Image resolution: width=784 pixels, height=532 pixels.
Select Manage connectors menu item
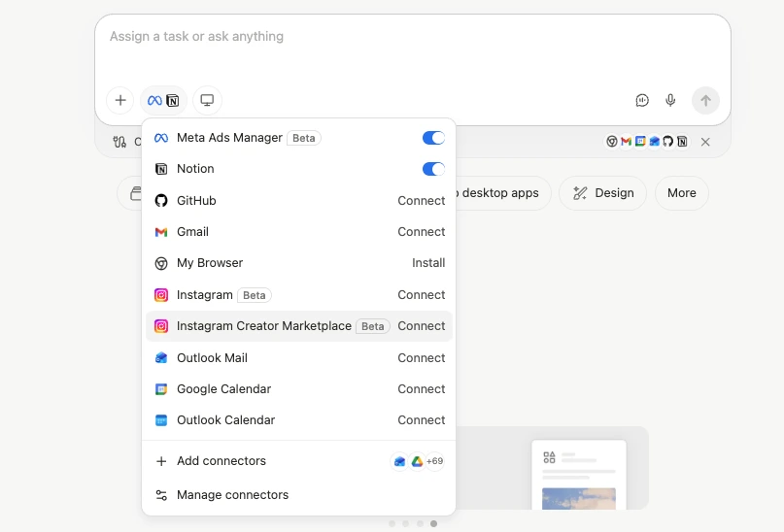point(299,495)
